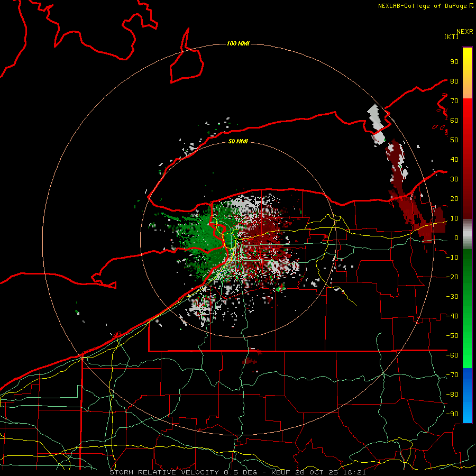Viewport: 476px width, 476px height.
Task: Click the 20 OCT 25 date text
Action: pos(318,472)
